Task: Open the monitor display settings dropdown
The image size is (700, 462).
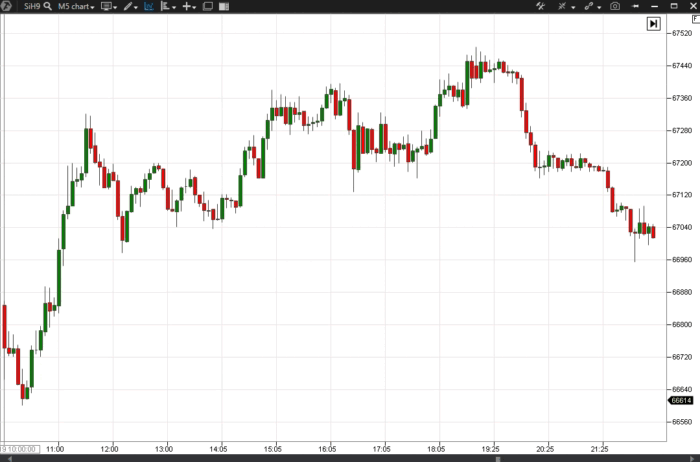Action: (109, 7)
